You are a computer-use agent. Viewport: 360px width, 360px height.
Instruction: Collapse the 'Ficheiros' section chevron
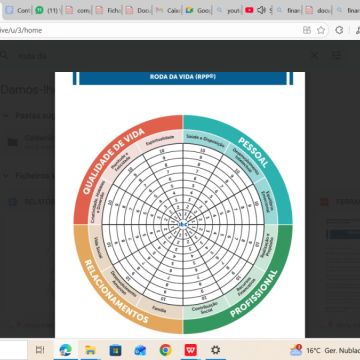click(x=6, y=176)
